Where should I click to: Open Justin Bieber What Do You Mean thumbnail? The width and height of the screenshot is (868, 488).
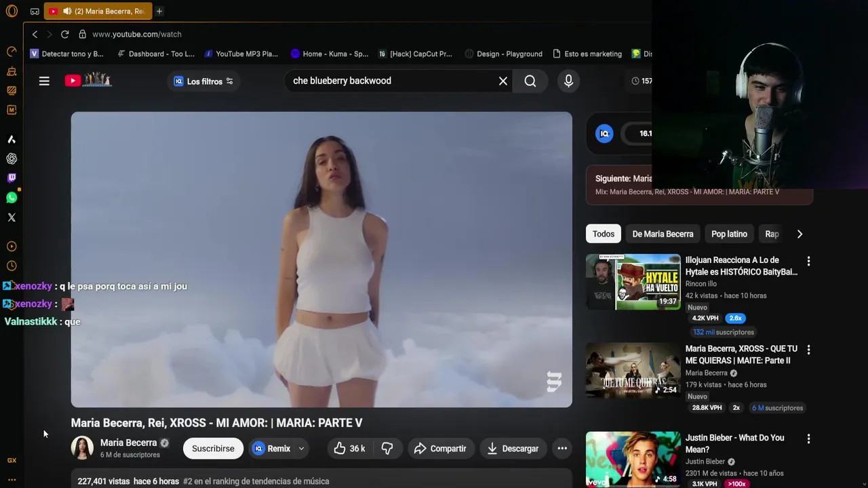pyautogui.click(x=633, y=460)
